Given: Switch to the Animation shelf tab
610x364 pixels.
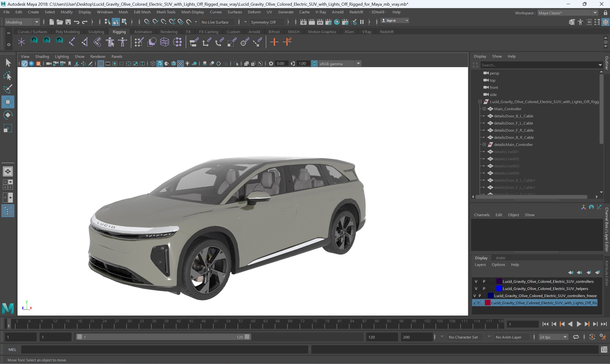Looking at the screenshot, I should click(143, 32).
